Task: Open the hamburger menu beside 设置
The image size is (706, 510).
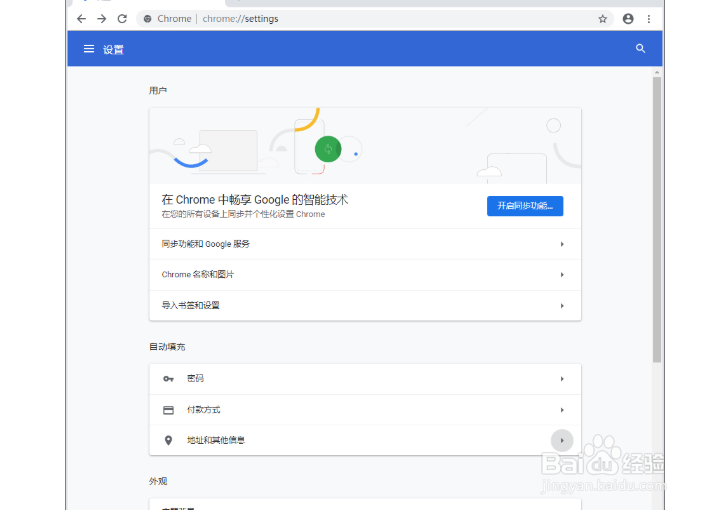Action: 89,49
